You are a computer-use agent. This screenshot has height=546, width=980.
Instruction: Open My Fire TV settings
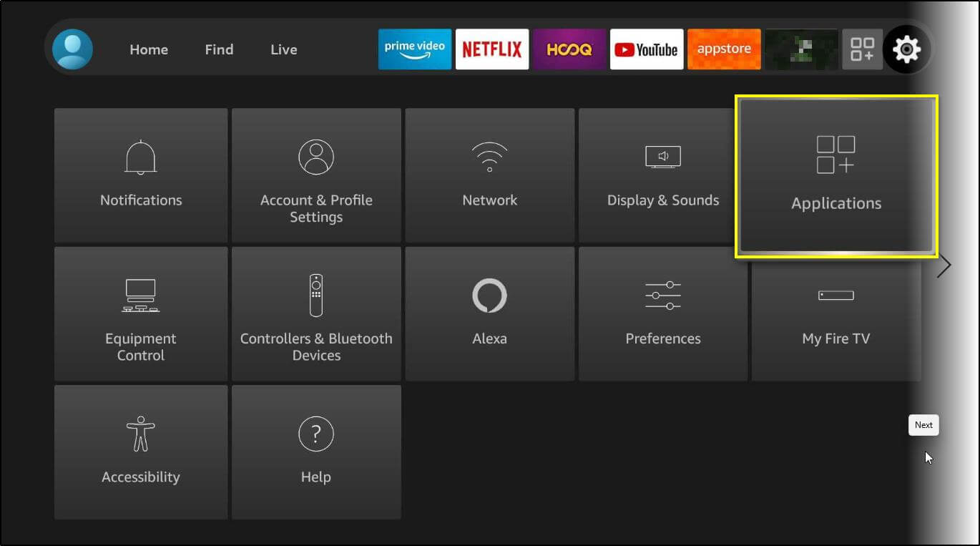point(836,313)
